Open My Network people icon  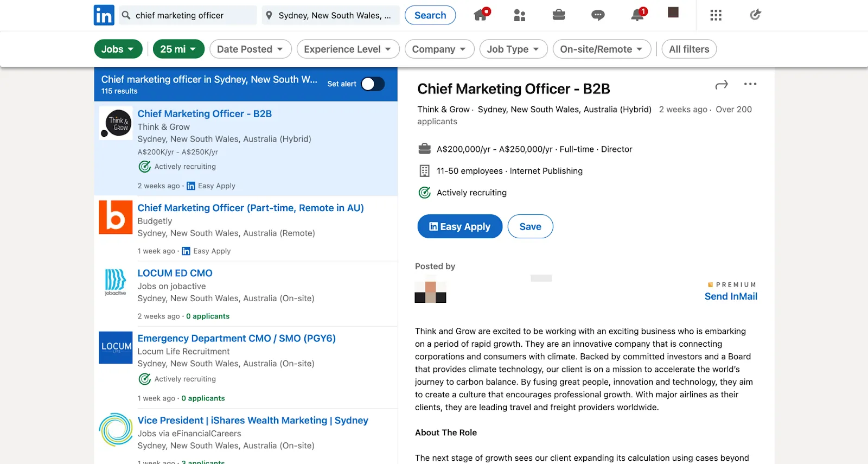click(519, 15)
